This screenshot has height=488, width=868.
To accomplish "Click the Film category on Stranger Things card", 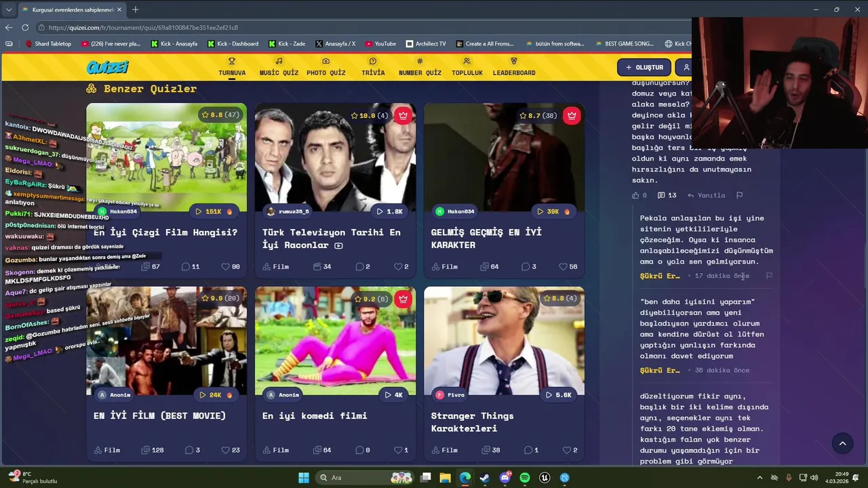I will click(444, 450).
